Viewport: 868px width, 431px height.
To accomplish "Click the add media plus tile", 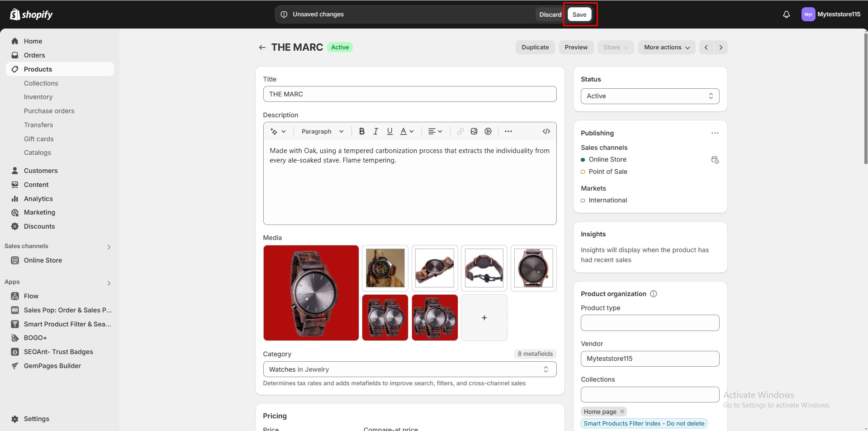I will 484,318.
